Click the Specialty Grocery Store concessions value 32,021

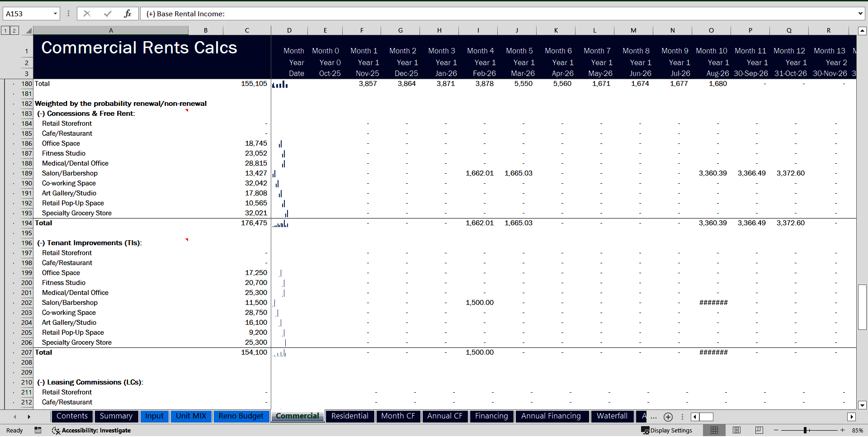point(247,213)
